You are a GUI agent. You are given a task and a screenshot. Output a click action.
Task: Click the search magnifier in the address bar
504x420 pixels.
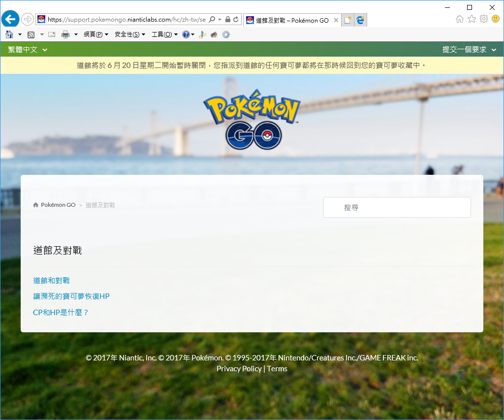click(212, 19)
